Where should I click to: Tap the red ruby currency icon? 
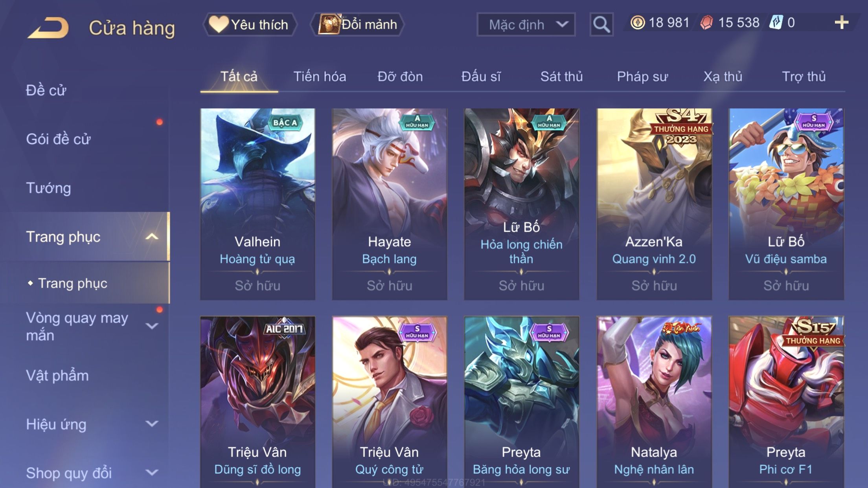[x=706, y=23]
